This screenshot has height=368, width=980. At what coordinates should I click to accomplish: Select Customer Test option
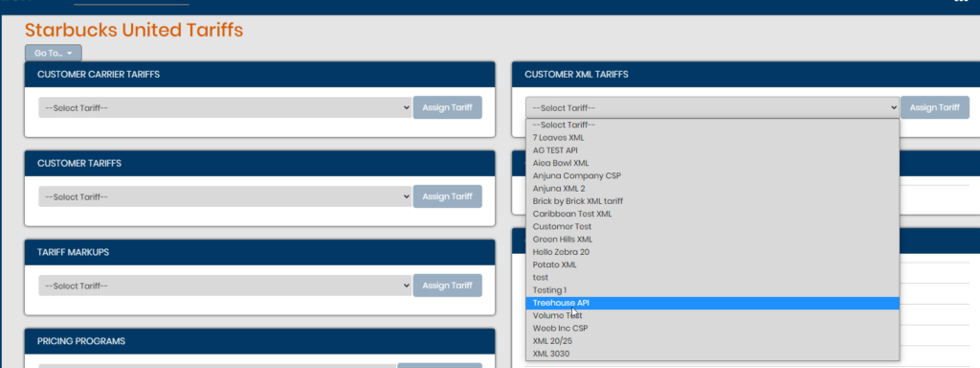pos(712,226)
